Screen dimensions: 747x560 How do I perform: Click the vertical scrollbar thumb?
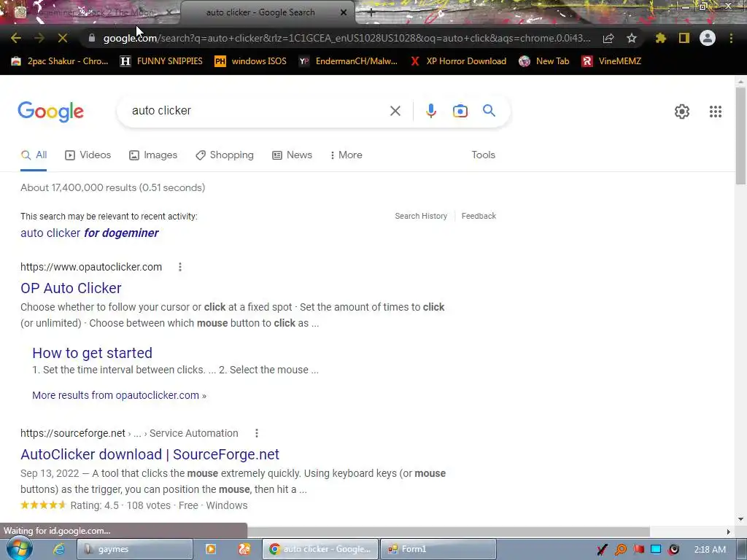pos(740,136)
